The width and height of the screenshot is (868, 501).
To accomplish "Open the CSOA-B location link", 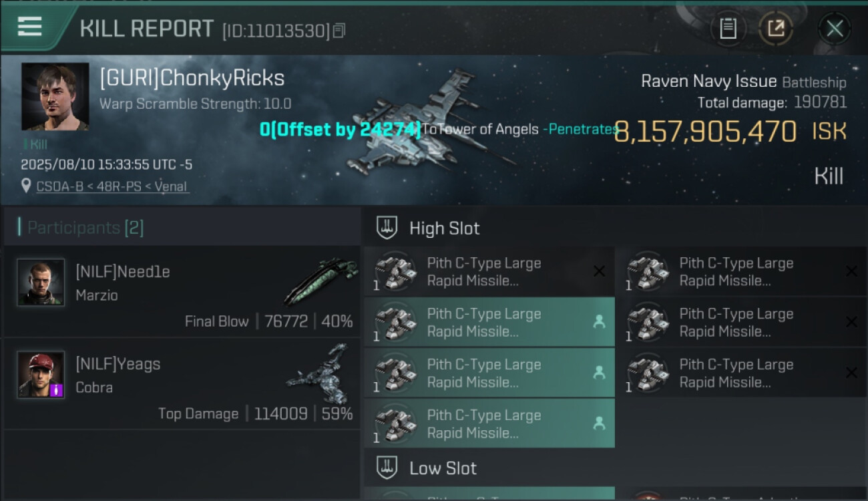I will [x=112, y=187].
